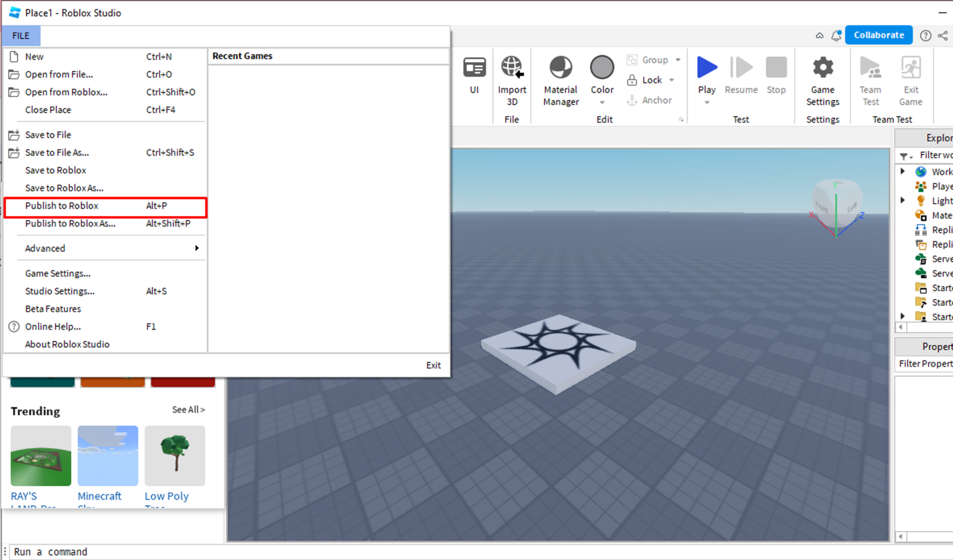This screenshot has height=560, width=953.
Task: Click the Color circle swatch
Action: point(602,67)
